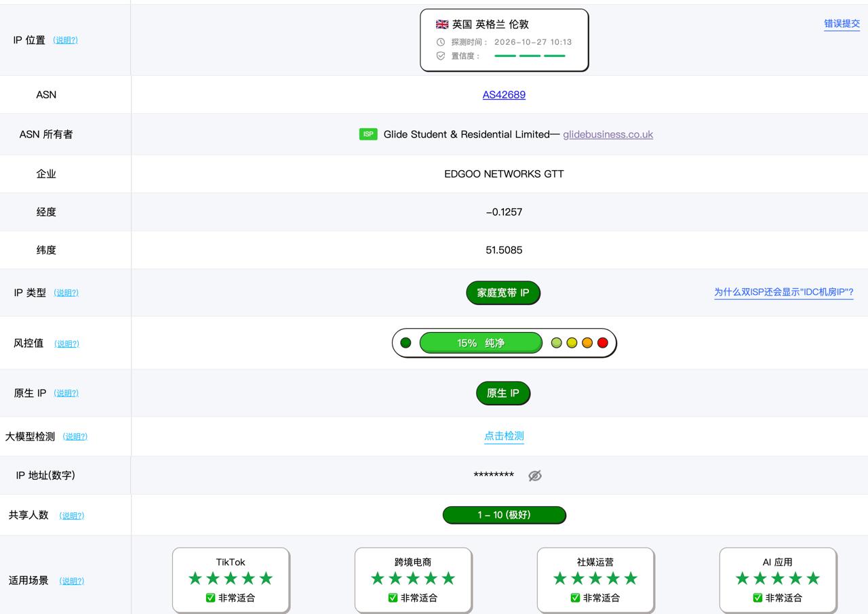Open the 为什么双ISP还会显示 IDC机房IP link
This screenshot has height=614, width=868.
pyautogui.click(x=784, y=293)
